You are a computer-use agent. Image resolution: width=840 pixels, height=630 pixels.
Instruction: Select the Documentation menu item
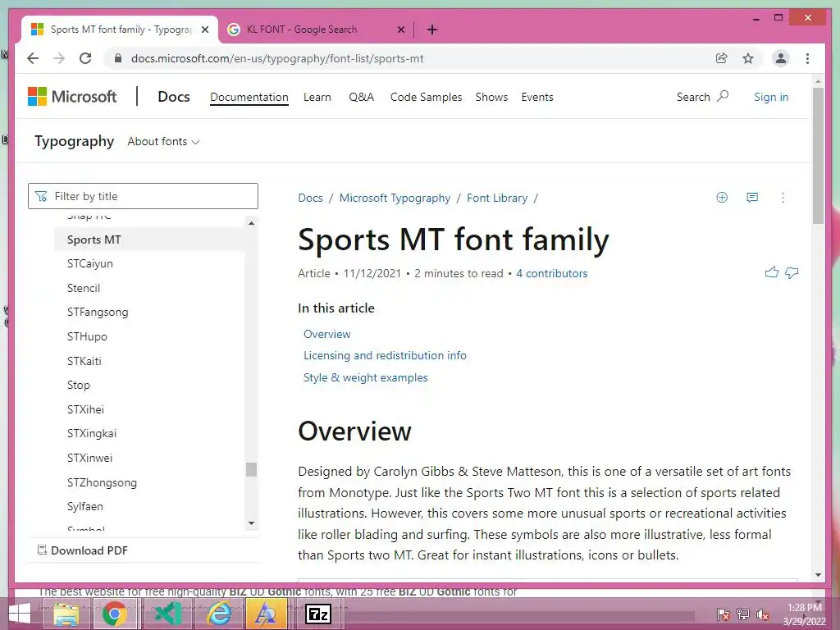[x=249, y=97]
